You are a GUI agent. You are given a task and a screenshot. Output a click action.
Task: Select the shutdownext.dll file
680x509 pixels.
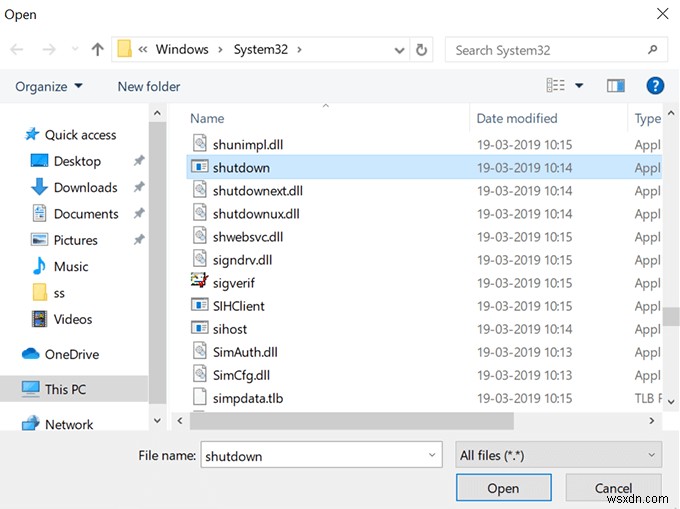(258, 191)
